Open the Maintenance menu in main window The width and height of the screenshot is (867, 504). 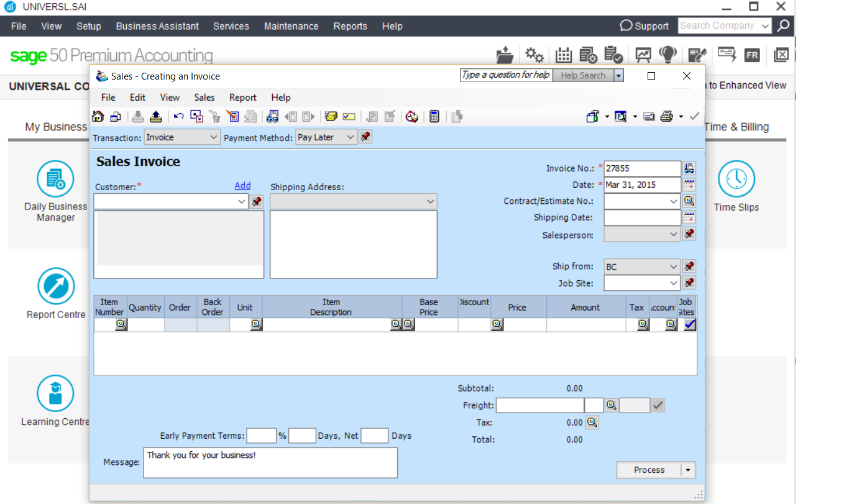point(291,26)
